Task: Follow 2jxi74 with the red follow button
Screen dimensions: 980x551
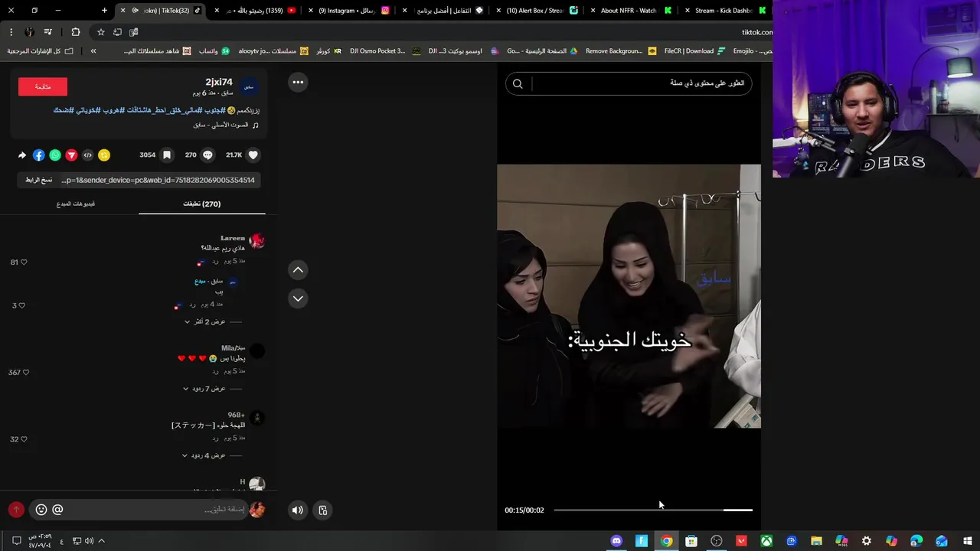Action: pyautogui.click(x=43, y=86)
